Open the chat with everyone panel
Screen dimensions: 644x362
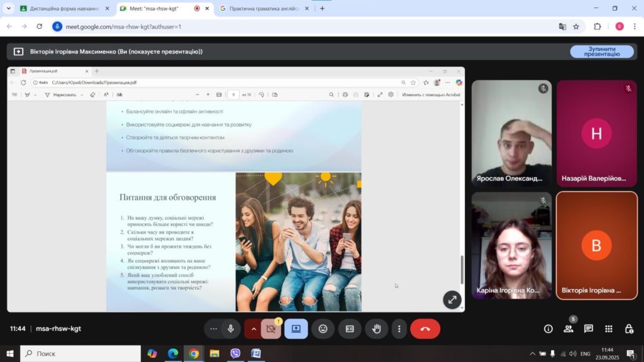pos(589,329)
